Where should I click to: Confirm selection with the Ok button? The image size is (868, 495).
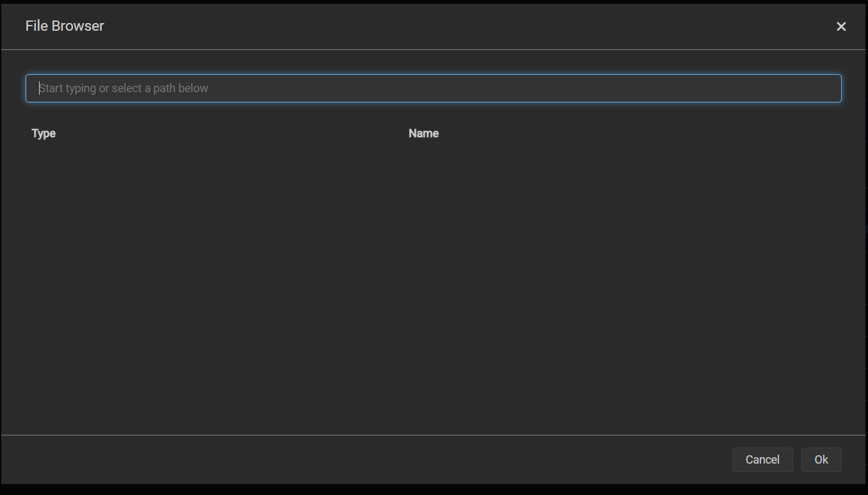click(821, 460)
